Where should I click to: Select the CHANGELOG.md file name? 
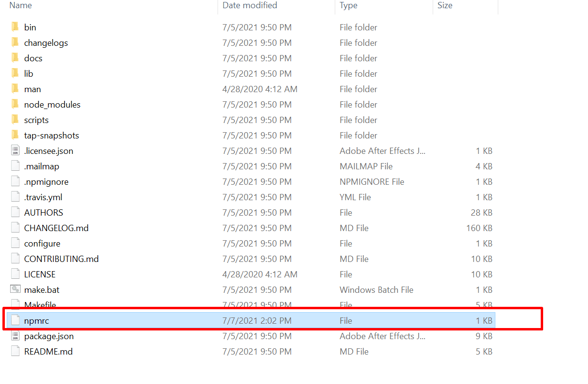56,228
